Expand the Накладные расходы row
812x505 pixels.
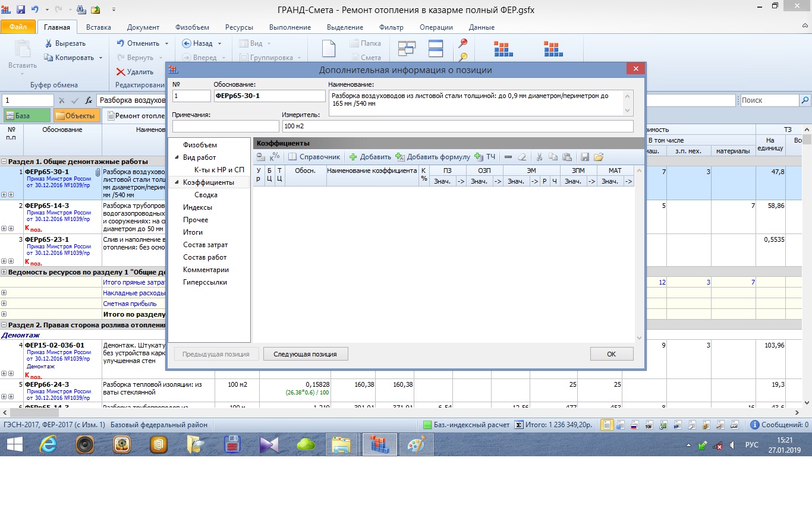tap(4, 293)
